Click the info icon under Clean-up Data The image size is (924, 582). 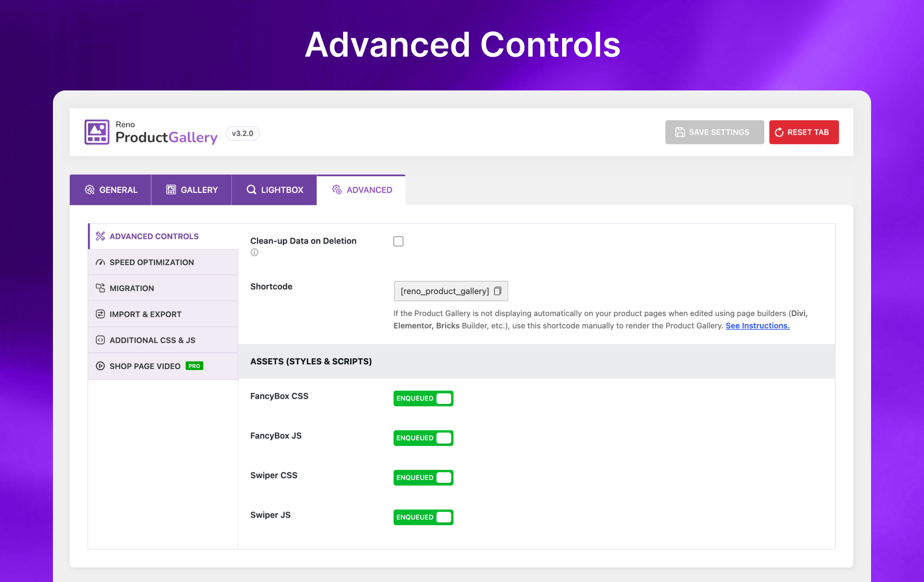pos(255,253)
